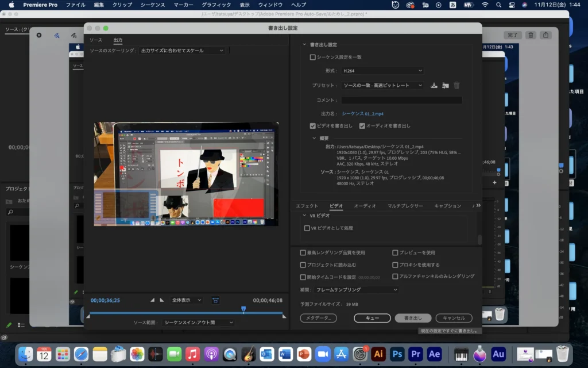Enable match sequence settings checkbox
Image resolution: width=588 pixels, height=368 pixels.
(x=313, y=57)
